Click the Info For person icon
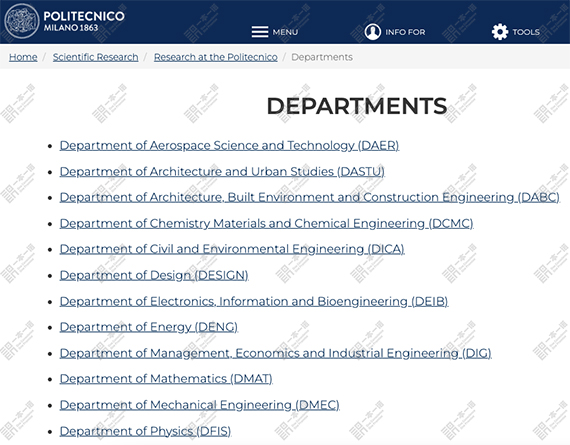Screen dimensions: 570x445 [373, 32]
